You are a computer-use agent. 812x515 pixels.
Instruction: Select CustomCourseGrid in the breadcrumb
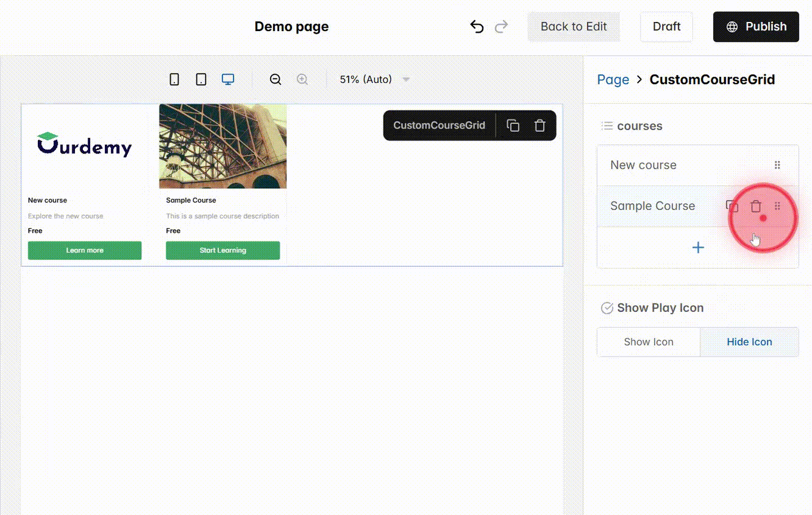pos(712,80)
